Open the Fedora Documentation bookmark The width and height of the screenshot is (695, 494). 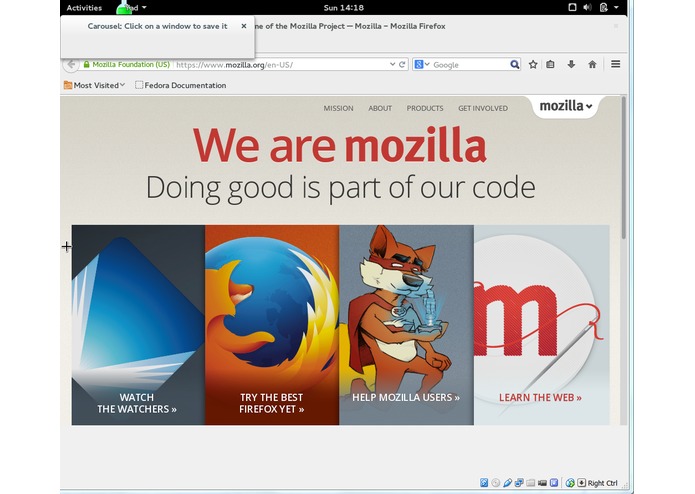pyautogui.click(x=181, y=85)
